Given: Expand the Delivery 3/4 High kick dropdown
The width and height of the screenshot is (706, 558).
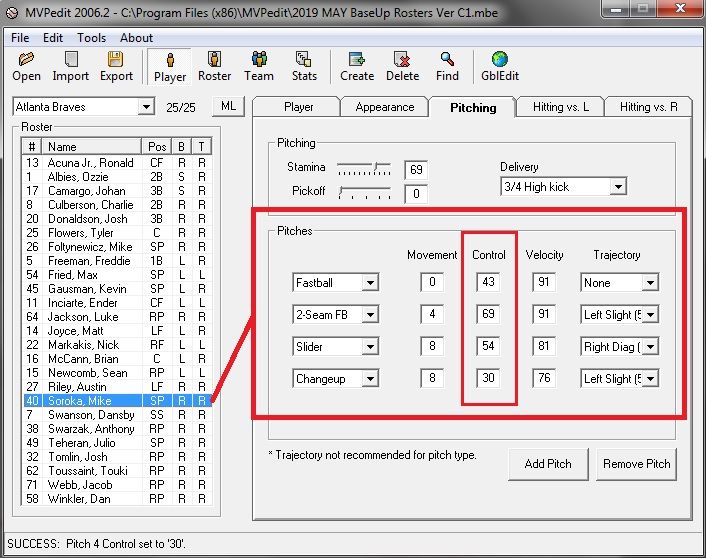Looking at the screenshot, I should (618, 186).
